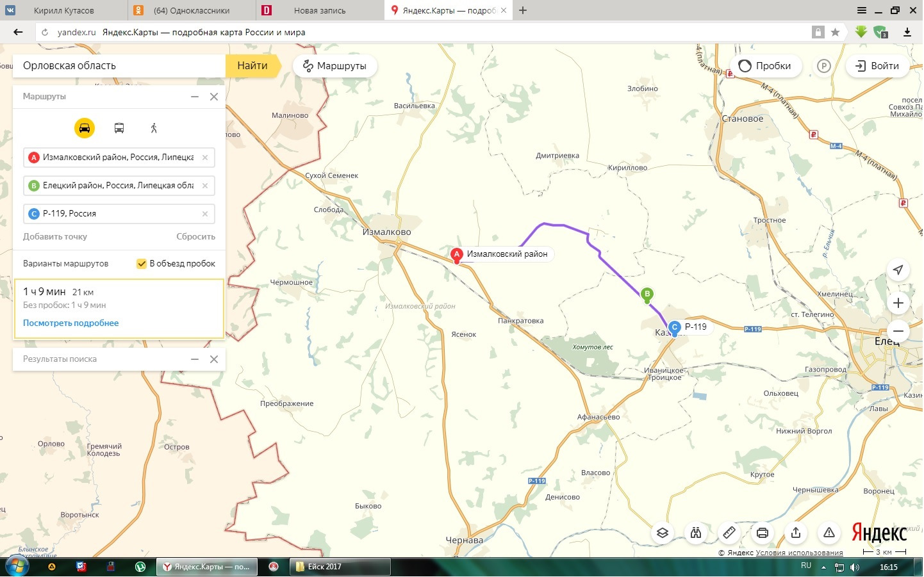Select the car route mode icon

pos(85,128)
